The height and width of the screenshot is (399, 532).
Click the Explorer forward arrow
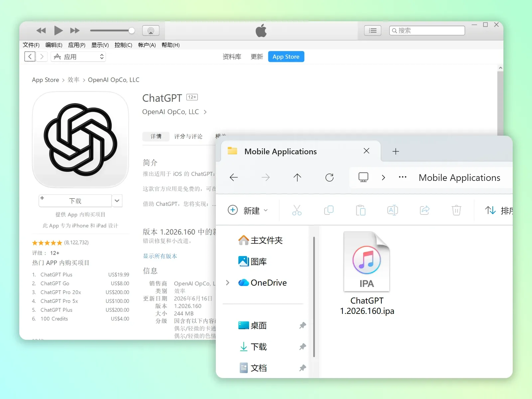[x=266, y=178]
